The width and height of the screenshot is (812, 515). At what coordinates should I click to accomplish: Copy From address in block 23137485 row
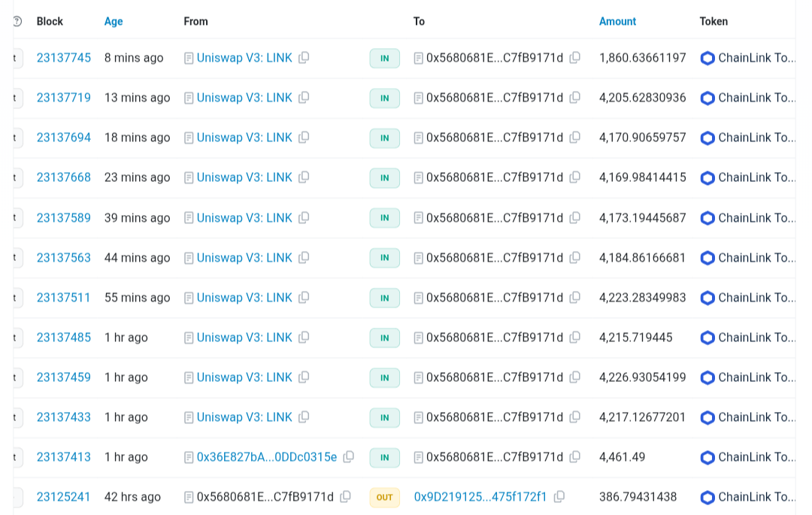[x=304, y=338]
